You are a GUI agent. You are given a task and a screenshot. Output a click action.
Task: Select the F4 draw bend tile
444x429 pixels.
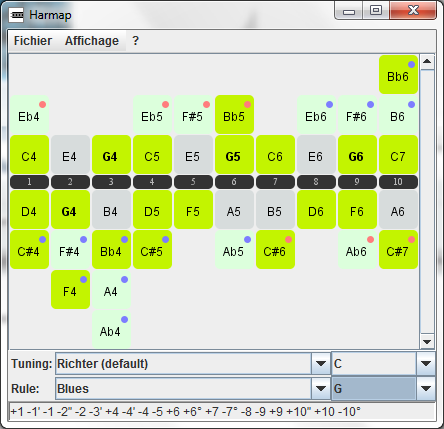click(70, 290)
